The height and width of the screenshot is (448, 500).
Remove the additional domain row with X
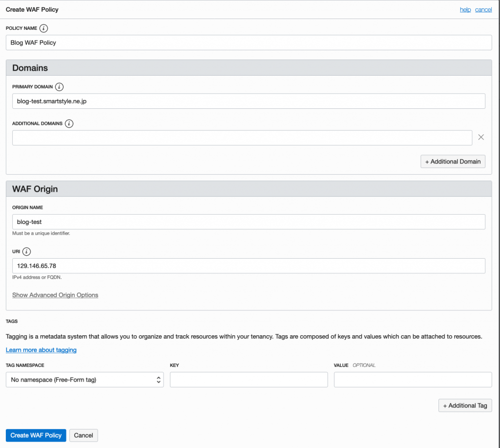(x=481, y=137)
